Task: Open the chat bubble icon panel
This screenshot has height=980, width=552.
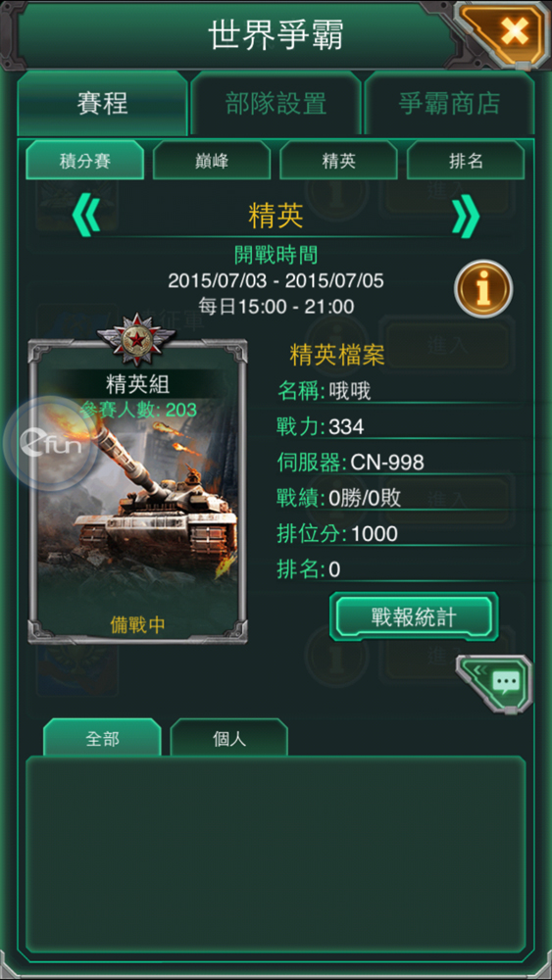Action: 494,684
